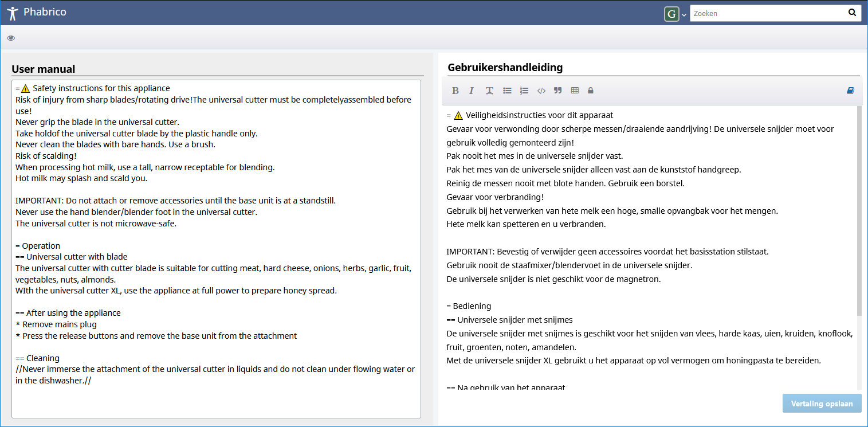Open the blue book formatting reference
The image size is (868, 427).
click(x=850, y=91)
